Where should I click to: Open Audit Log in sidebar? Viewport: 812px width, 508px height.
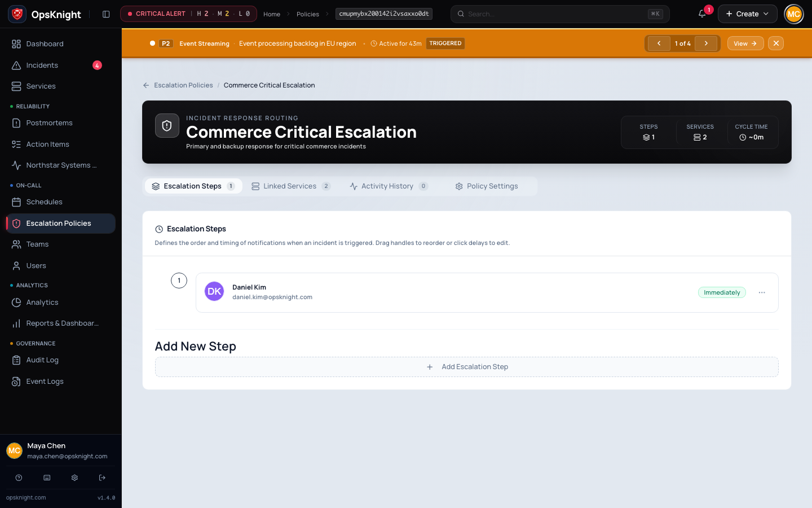coord(61,360)
